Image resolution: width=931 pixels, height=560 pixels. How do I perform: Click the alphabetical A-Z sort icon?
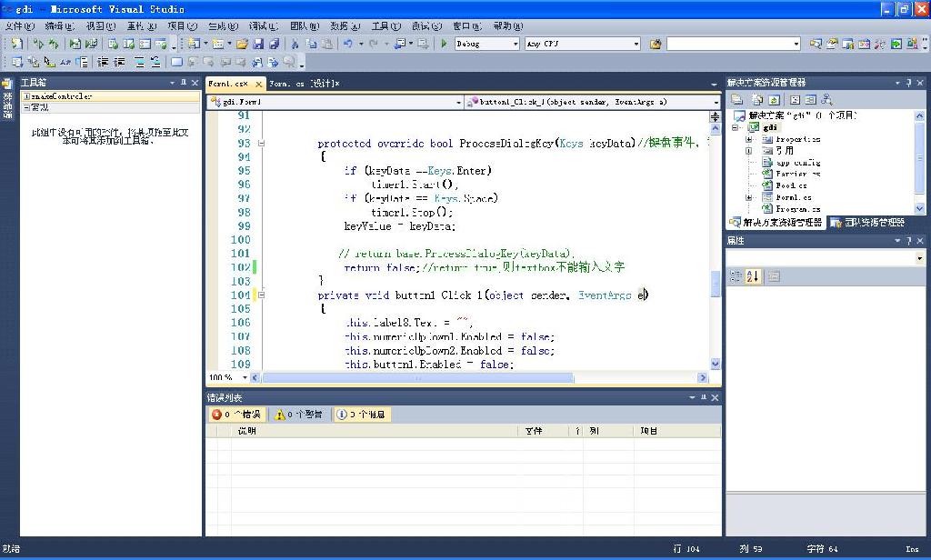[753, 276]
